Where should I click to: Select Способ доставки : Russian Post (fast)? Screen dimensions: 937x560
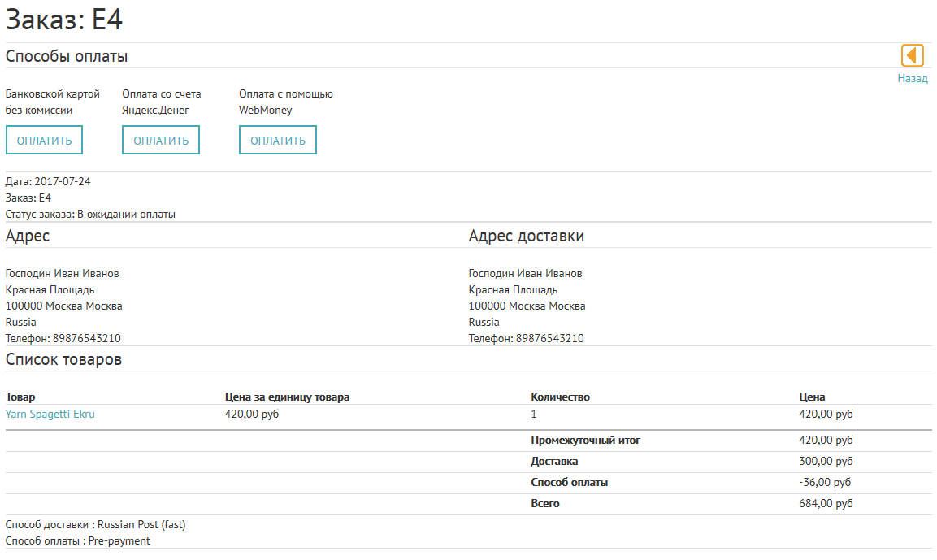pyautogui.click(x=96, y=524)
